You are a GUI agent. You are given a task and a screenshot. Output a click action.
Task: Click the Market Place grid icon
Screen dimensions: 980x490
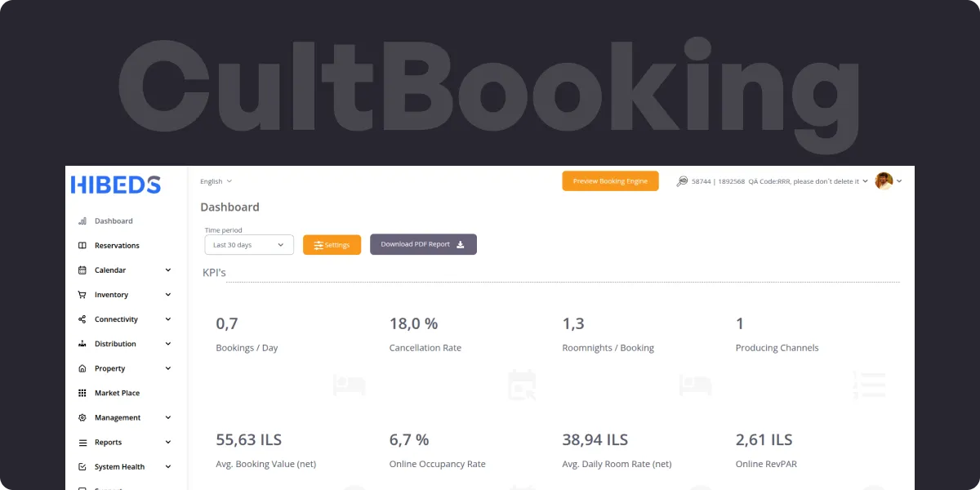82,393
